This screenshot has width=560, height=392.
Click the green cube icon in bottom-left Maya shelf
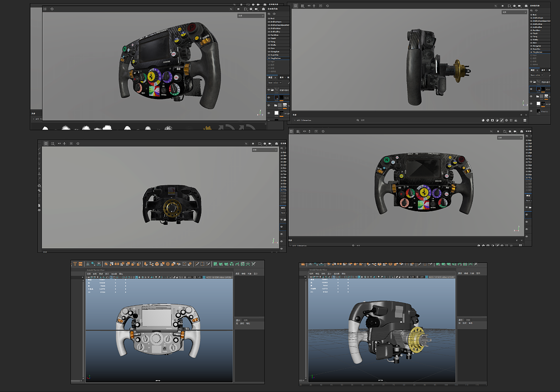[x=232, y=264]
